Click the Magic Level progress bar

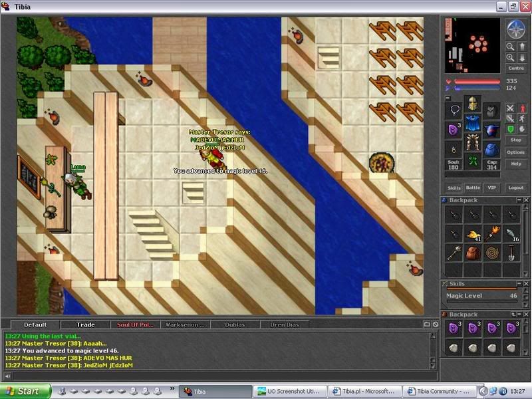click(481, 301)
